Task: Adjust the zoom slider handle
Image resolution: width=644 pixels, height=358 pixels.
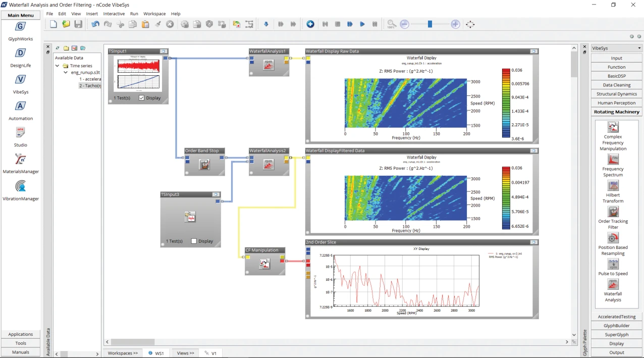Action: click(x=430, y=24)
